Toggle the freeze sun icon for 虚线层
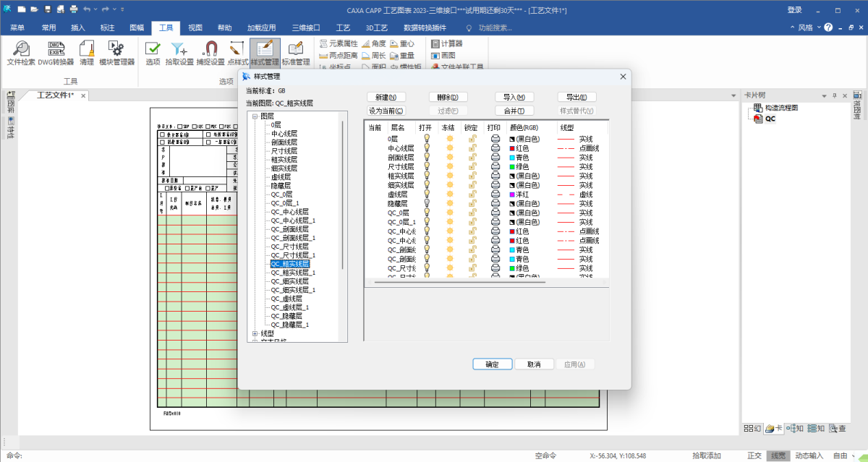The image size is (868, 462). pos(450,194)
